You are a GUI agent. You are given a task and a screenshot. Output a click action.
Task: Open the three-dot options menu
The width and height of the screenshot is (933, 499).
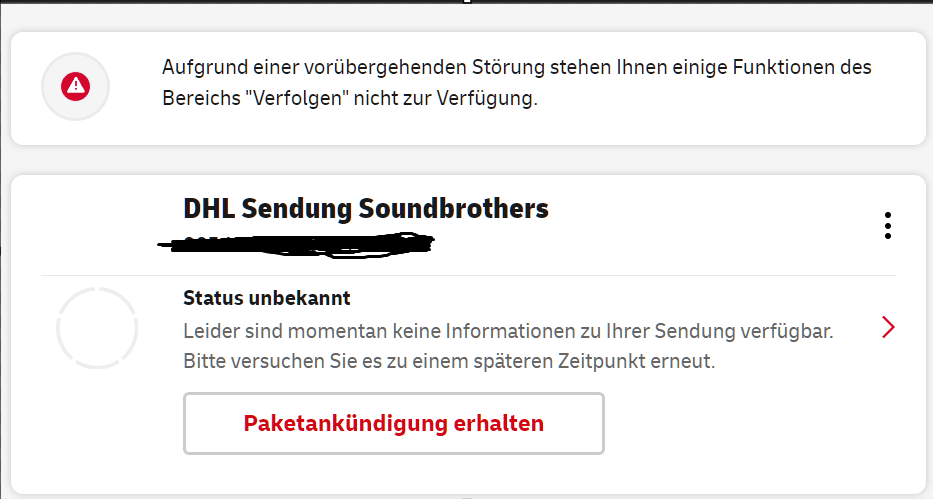tap(887, 227)
